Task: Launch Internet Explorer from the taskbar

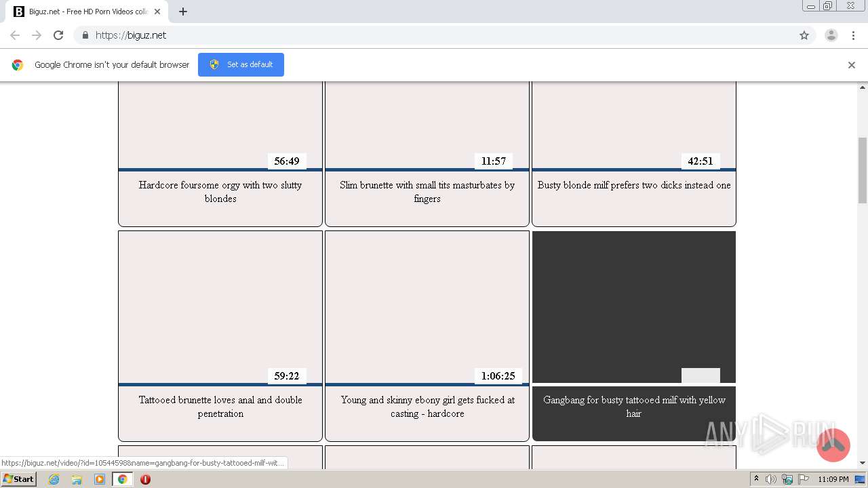Action: [54, 479]
